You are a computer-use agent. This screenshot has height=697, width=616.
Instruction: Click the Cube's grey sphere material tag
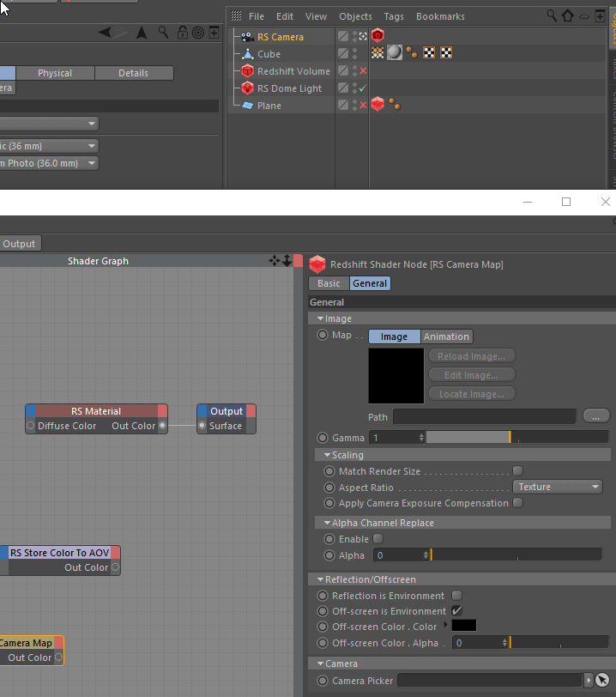[x=394, y=53]
